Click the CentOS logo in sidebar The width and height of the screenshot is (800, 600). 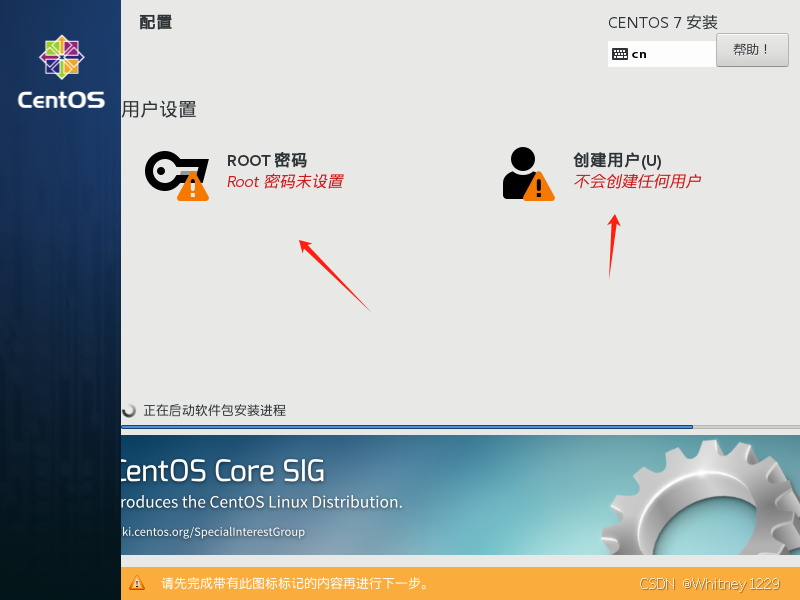click(61, 72)
